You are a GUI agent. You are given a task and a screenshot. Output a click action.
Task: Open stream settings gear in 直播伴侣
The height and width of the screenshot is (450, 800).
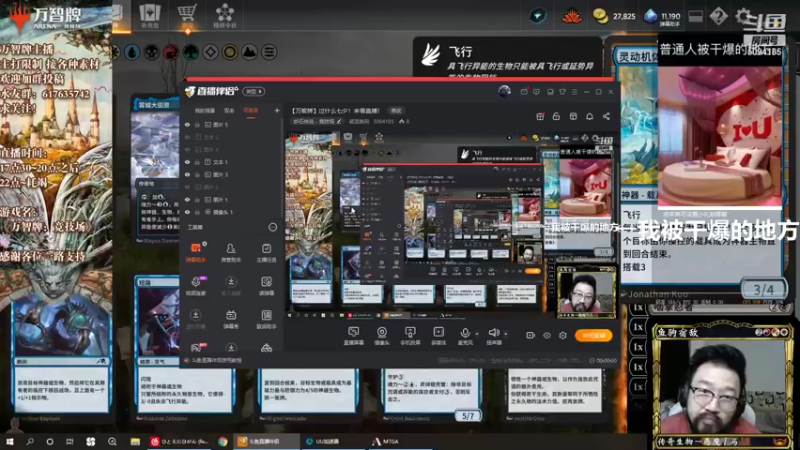click(563, 335)
